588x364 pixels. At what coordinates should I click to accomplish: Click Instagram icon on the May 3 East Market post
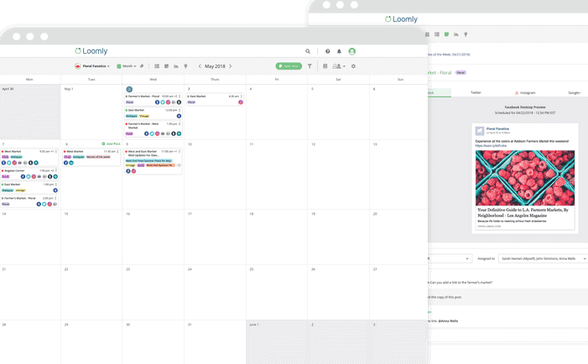(x=241, y=102)
